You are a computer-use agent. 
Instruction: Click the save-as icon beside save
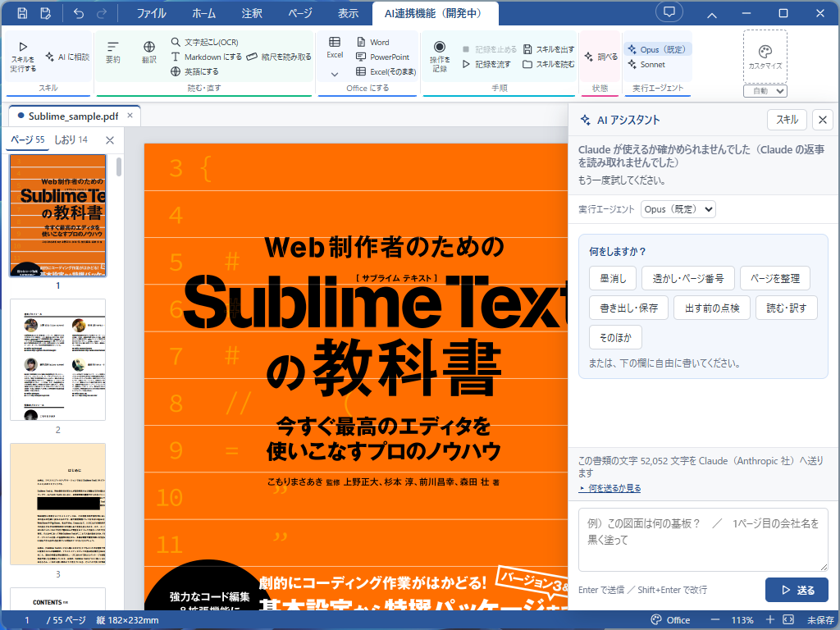click(46, 13)
